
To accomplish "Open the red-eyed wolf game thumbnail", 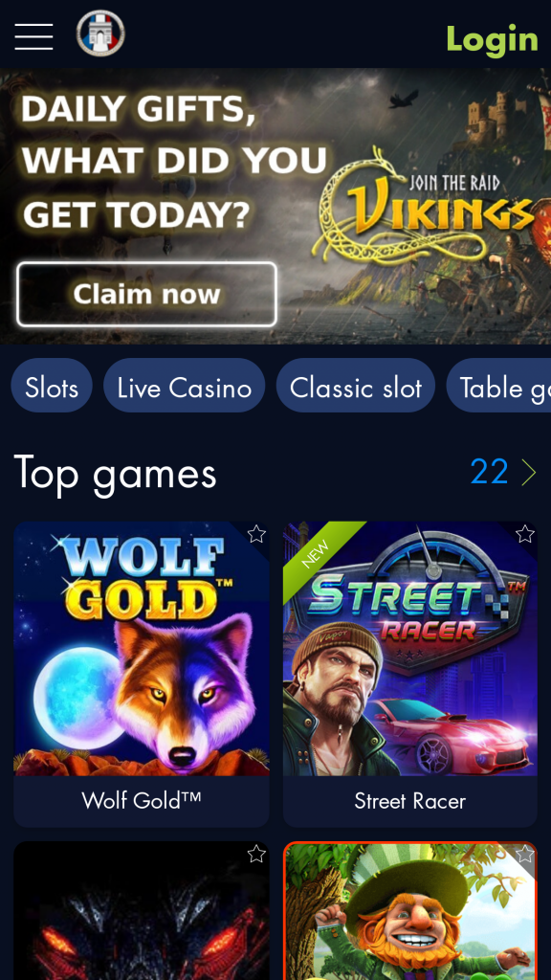I will coord(142,911).
